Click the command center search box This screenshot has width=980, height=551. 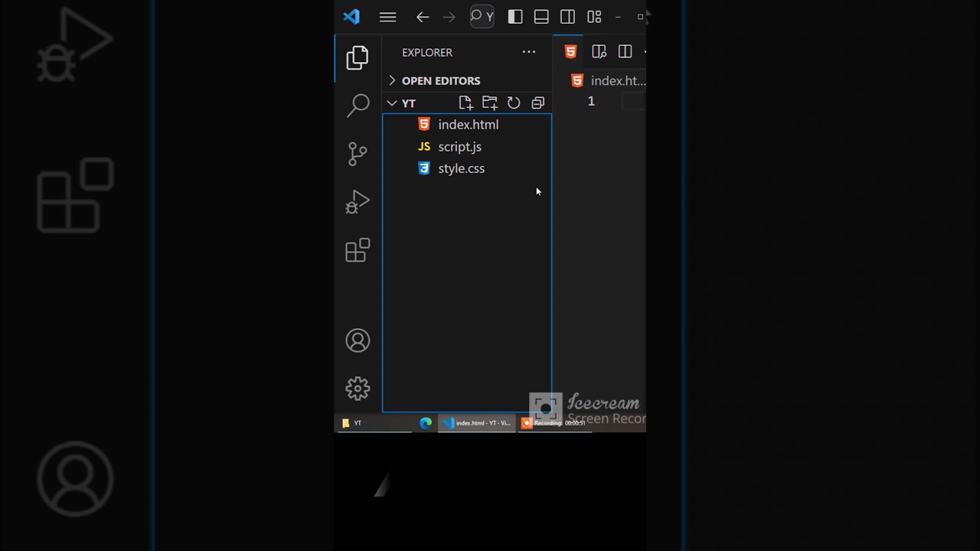coord(482,16)
